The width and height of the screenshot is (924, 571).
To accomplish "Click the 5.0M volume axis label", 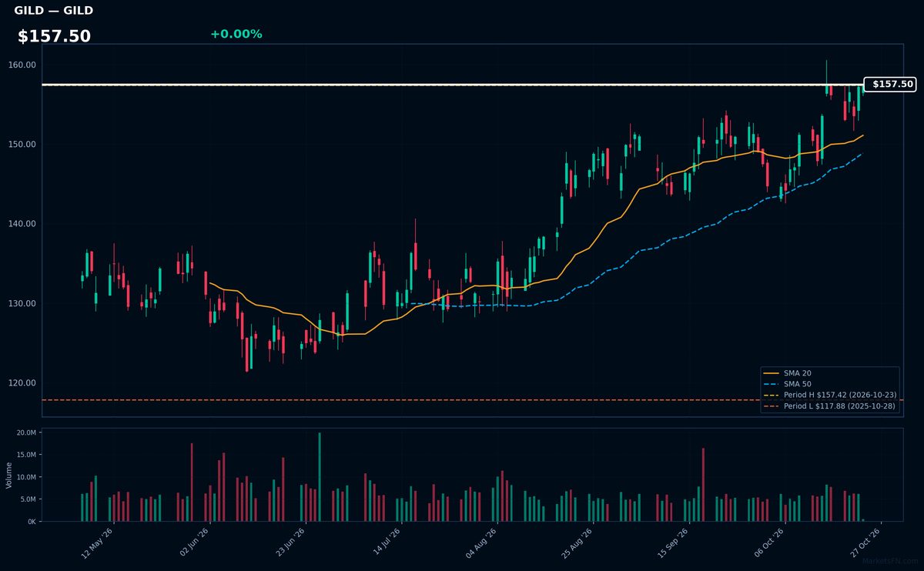I will pos(28,499).
